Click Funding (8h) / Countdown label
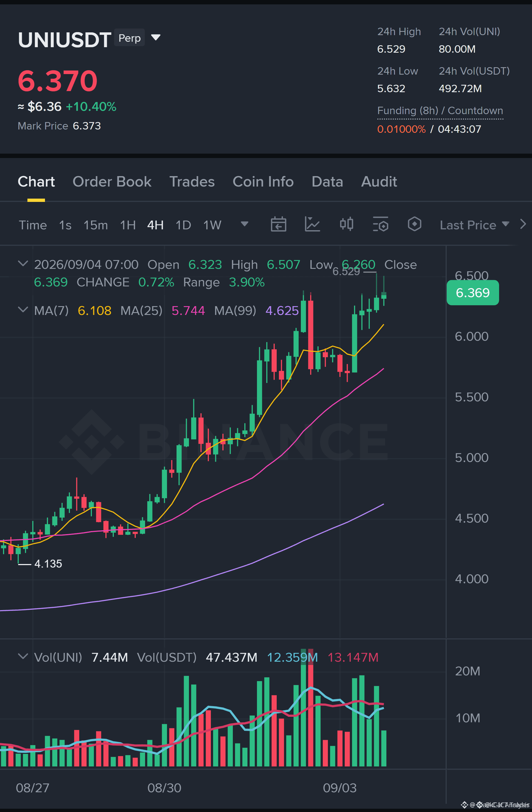The width and height of the screenshot is (532, 812). click(440, 111)
